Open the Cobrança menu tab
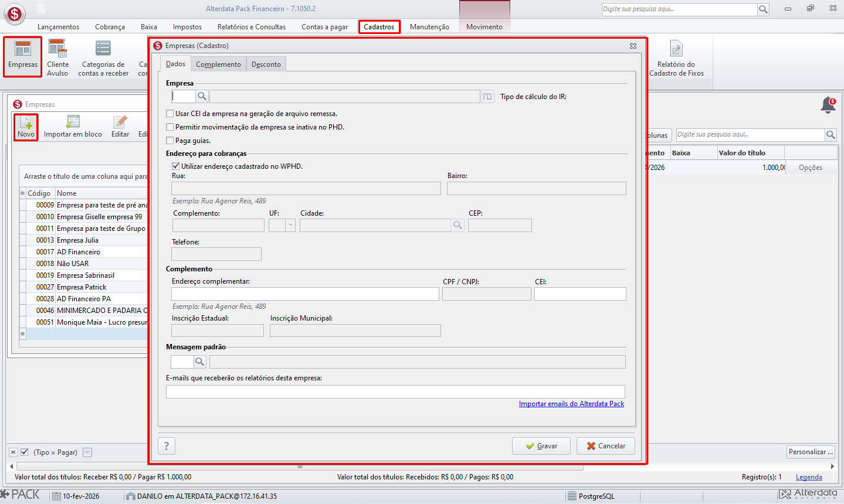Image resolution: width=844 pixels, height=504 pixels. (x=110, y=27)
